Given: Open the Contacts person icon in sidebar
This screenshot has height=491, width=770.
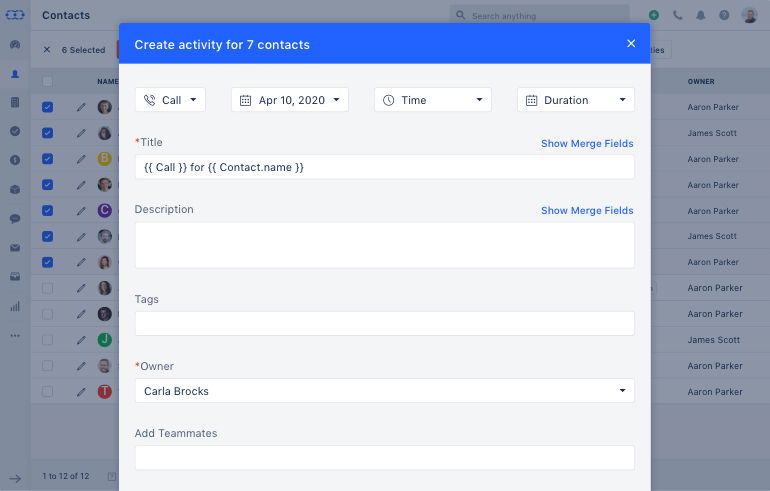Looking at the screenshot, I should pyautogui.click(x=15, y=74).
